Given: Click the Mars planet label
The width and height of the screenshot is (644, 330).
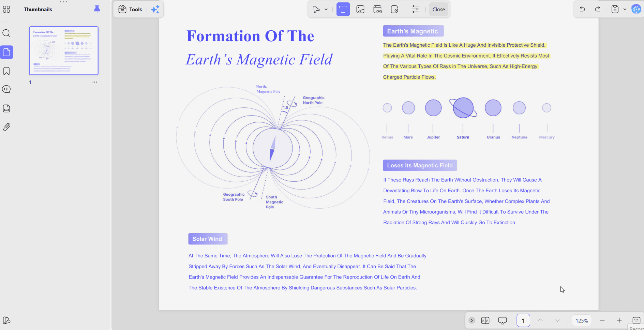Looking at the screenshot, I should 408,137.
